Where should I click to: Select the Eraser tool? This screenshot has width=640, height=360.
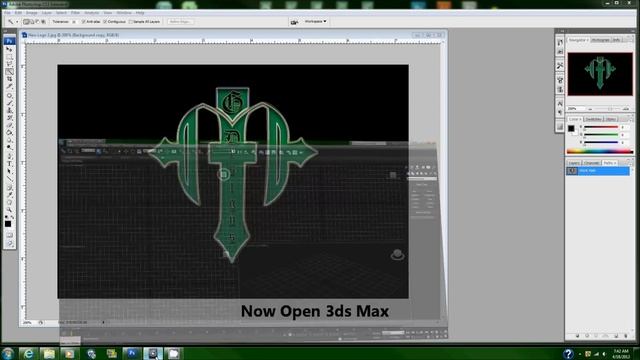pos(9,125)
